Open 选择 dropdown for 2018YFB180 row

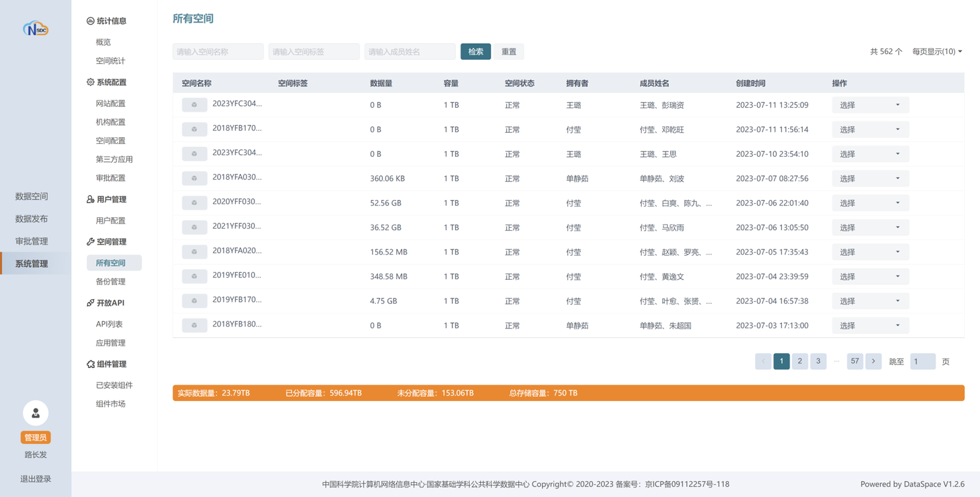coord(870,325)
